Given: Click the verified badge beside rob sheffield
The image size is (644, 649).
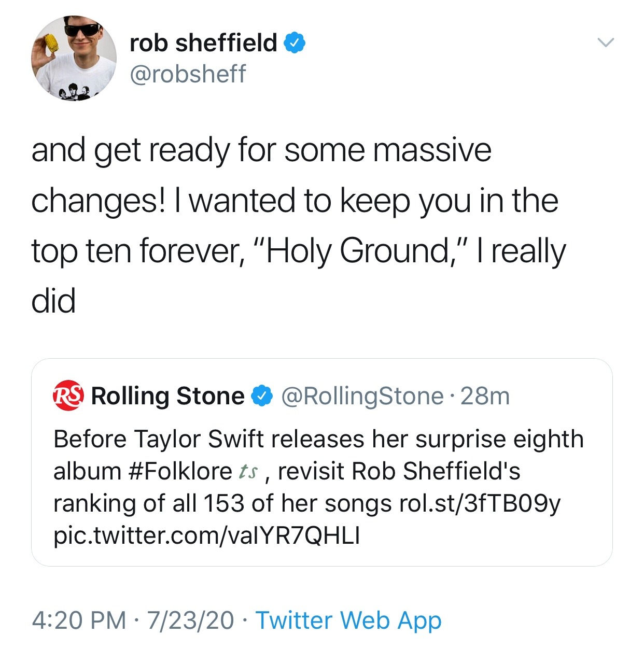Looking at the screenshot, I should pyautogui.click(x=295, y=43).
